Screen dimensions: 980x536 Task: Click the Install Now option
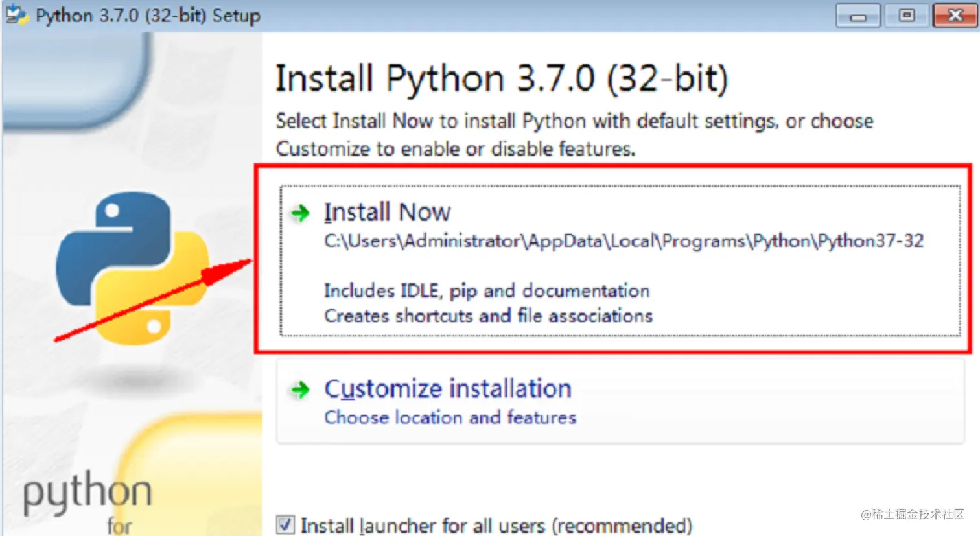[x=620, y=261]
